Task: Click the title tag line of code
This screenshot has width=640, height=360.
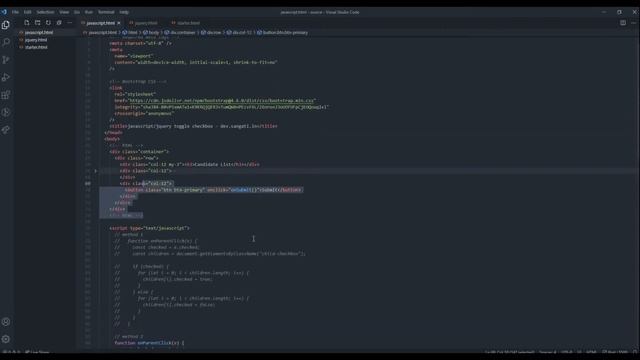Action: tap(193, 126)
